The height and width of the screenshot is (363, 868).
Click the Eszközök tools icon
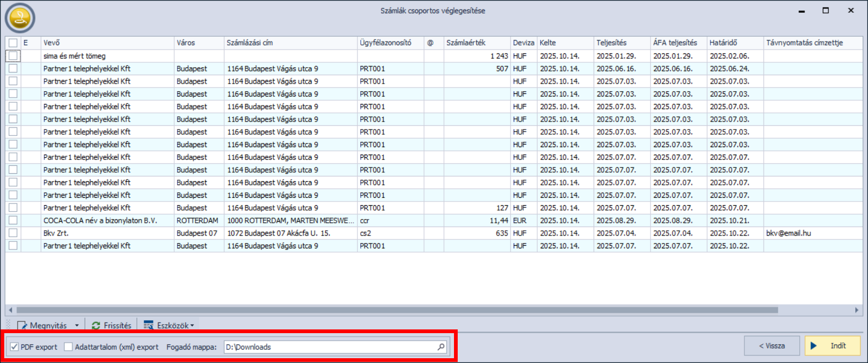pyautogui.click(x=149, y=326)
